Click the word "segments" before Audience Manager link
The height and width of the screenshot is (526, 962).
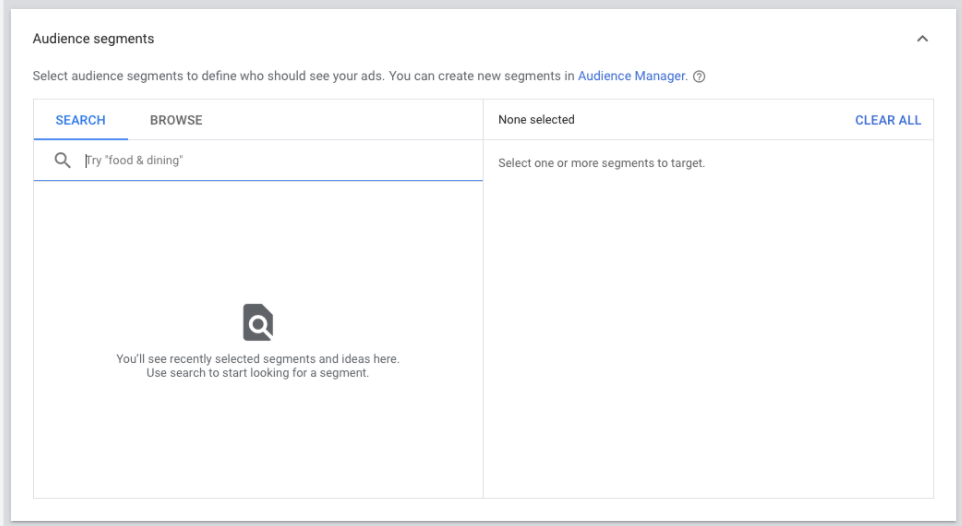pos(523,76)
